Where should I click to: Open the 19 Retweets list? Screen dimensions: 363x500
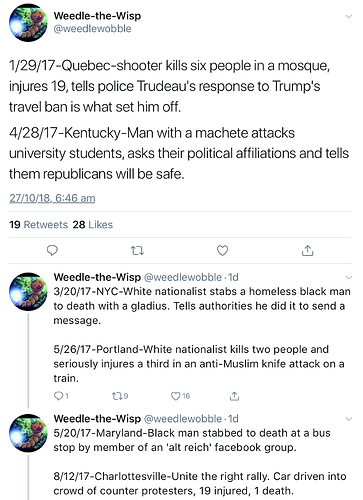tap(38, 225)
